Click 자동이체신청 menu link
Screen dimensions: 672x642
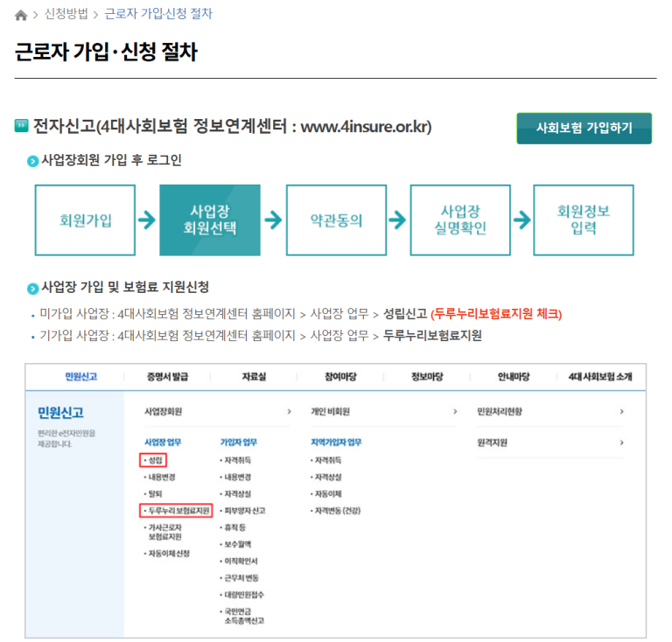coord(167,554)
